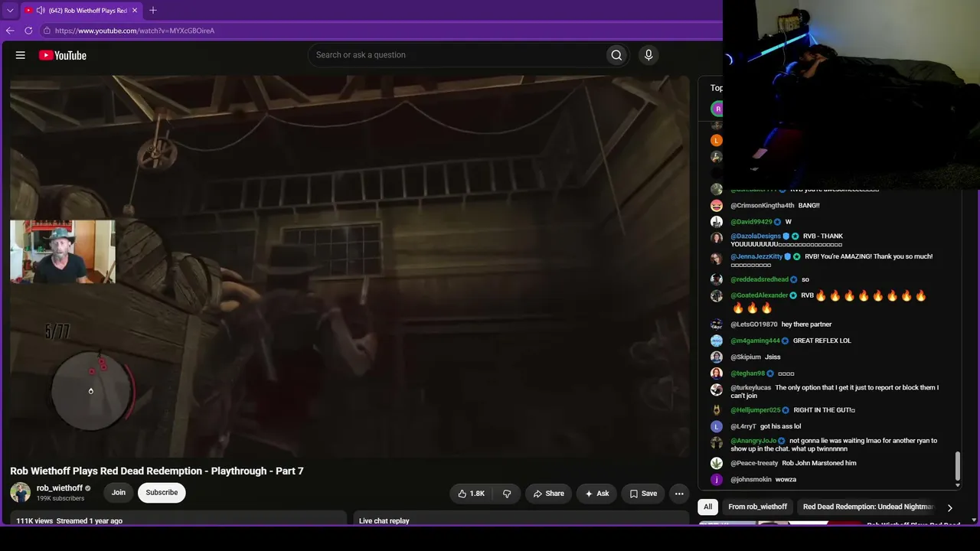Like the video (1.8K)
The width and height of the screenshot is (980, 551).
pyautogui.click(x=471, y=494)
